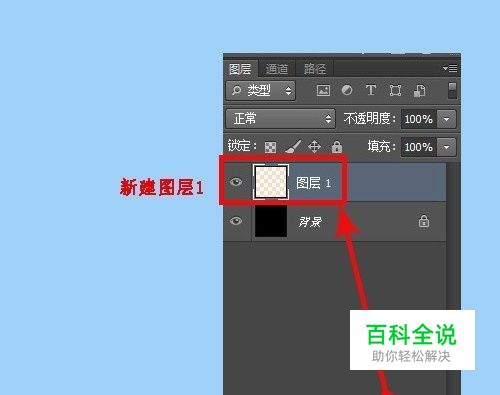Switch to the 通道 tab
Screen dimensions: 500x395
tap(277, 69)
